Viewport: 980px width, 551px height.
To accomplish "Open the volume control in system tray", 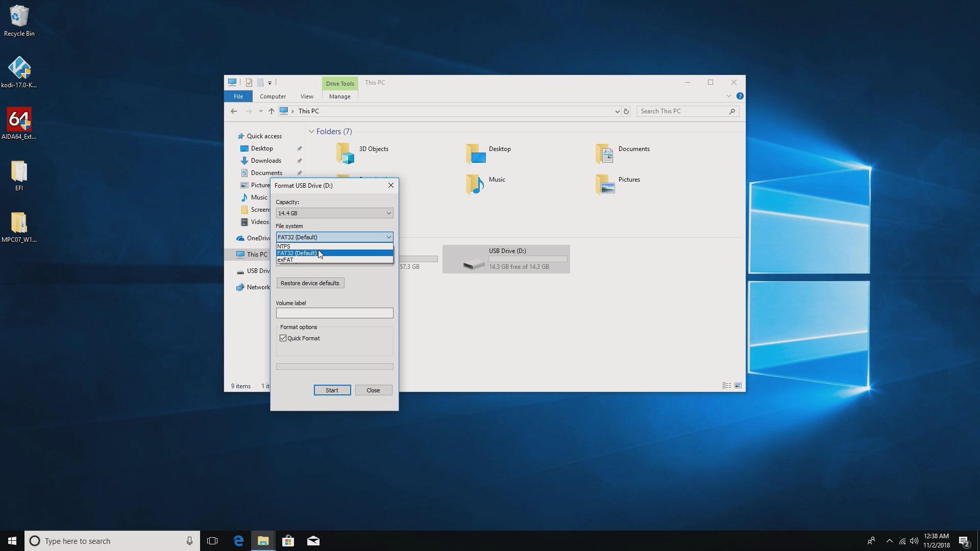I will (914, 541).
